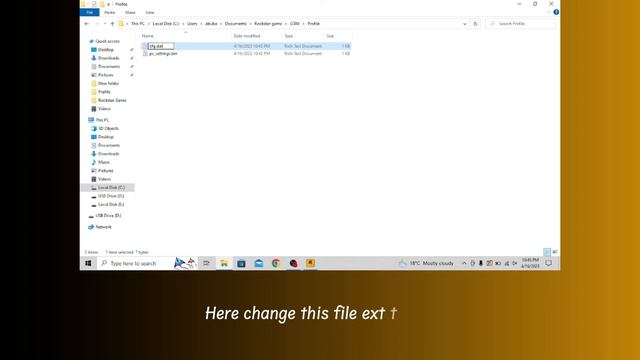The height and width of the screenshot is (360, 640).
Task: Open recent locations dropdown beside Forward arrow
Action: pos(105,24)
